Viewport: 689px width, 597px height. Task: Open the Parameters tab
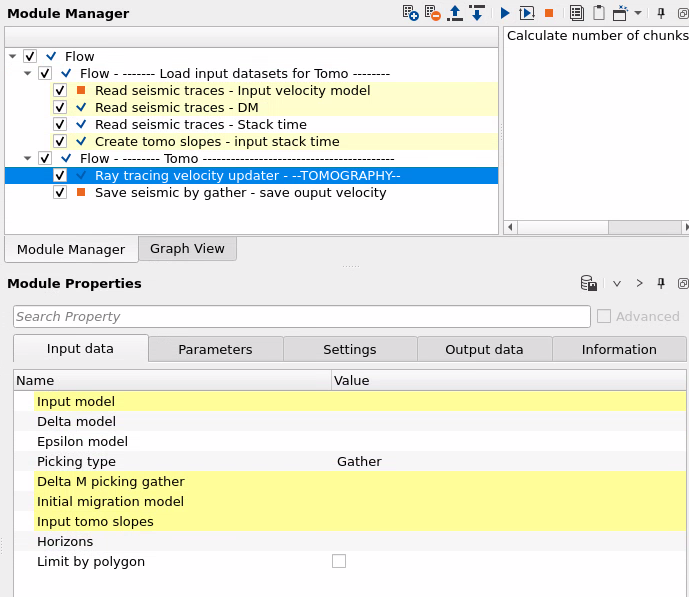215,349
